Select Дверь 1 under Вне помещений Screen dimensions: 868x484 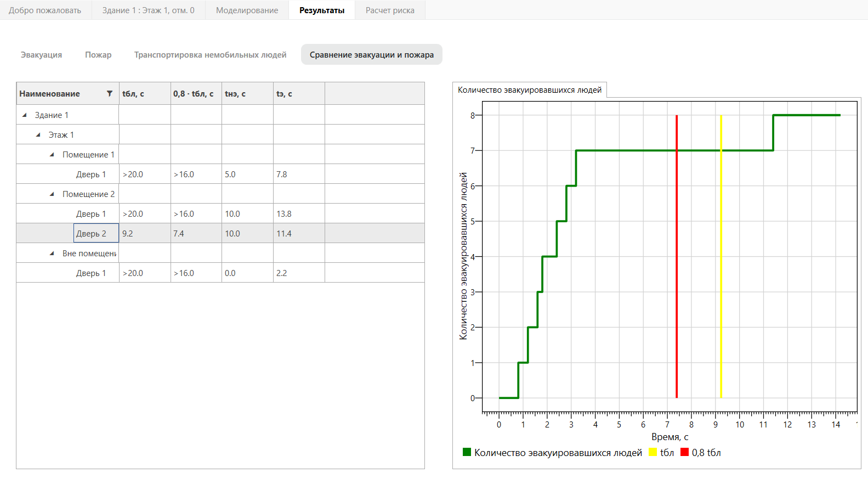(x=91, y=273)
